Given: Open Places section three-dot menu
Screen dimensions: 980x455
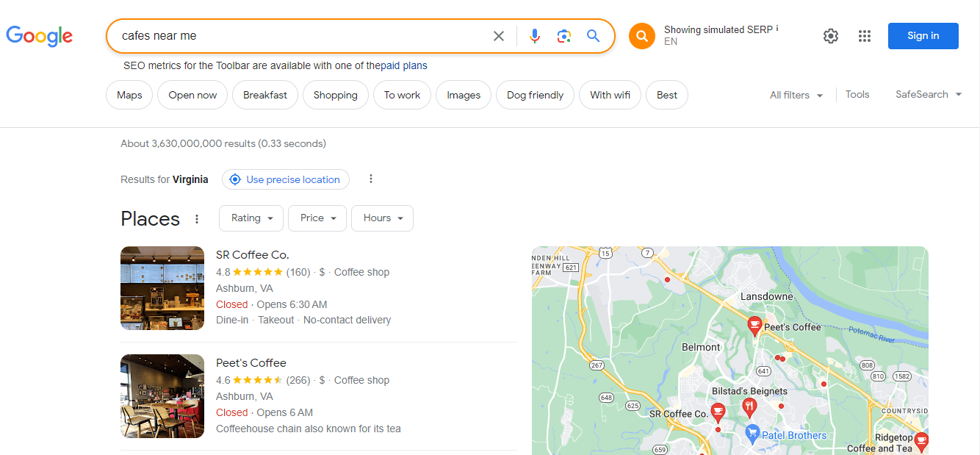Looking at the screenshot, I should coord(197,219).
